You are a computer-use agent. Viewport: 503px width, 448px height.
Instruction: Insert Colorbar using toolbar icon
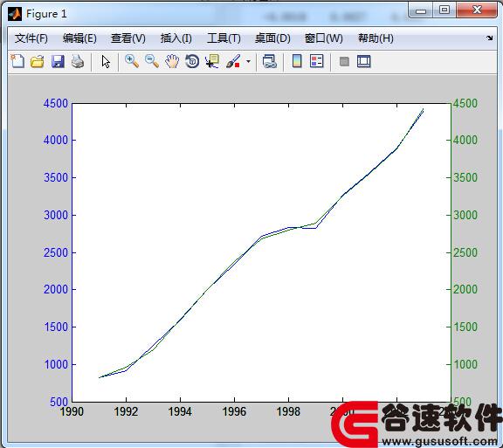pyautogui.click(x=297, y=61)
